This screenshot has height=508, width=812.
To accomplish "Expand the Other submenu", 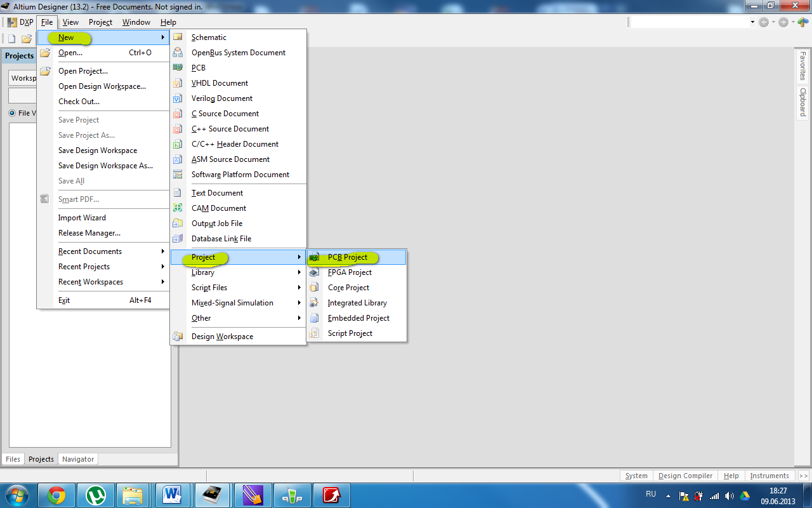I will [x=238, y=318].
